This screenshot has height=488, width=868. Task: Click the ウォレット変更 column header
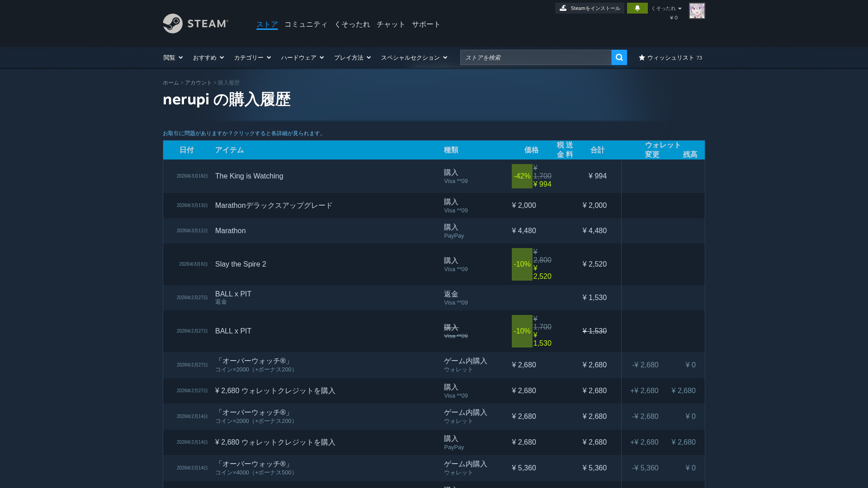tap(662, 150)
